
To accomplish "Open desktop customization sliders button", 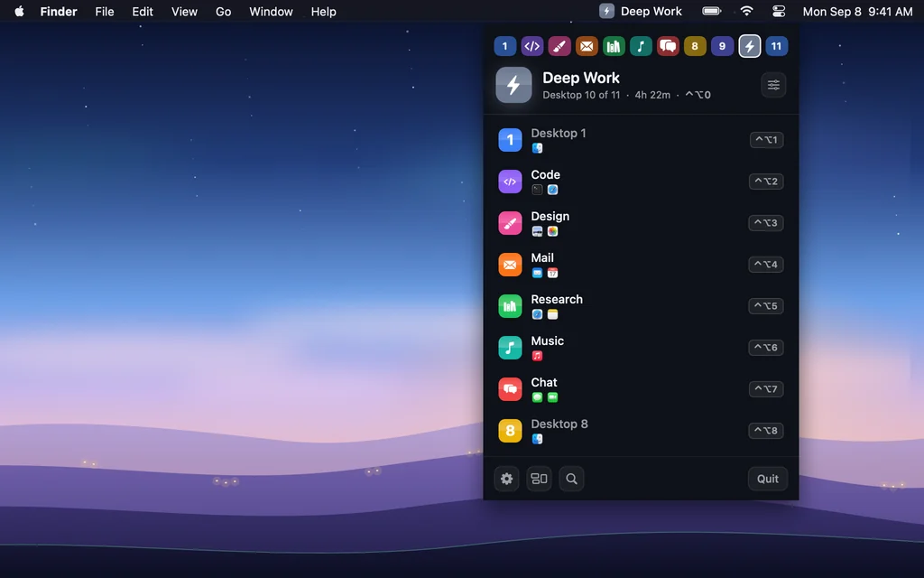I will point(773,85).
